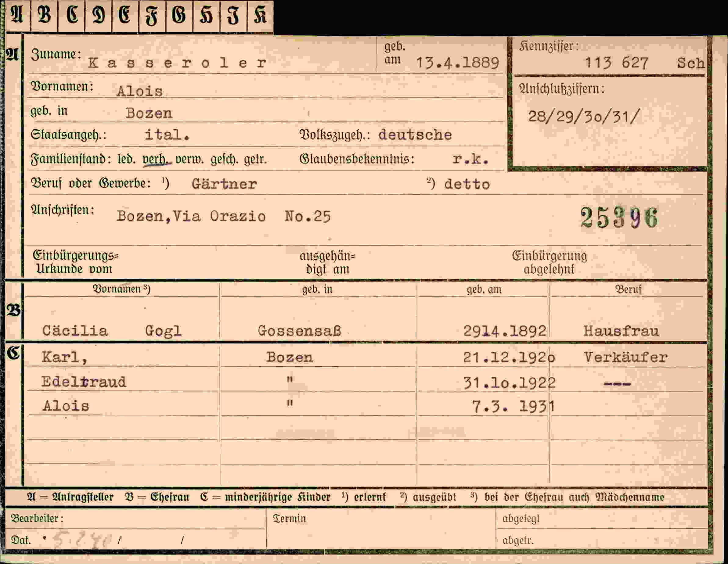Click the first name Alois under Vornamen
728x564 pixels.
pyautogui.click(x=140, y=91)
